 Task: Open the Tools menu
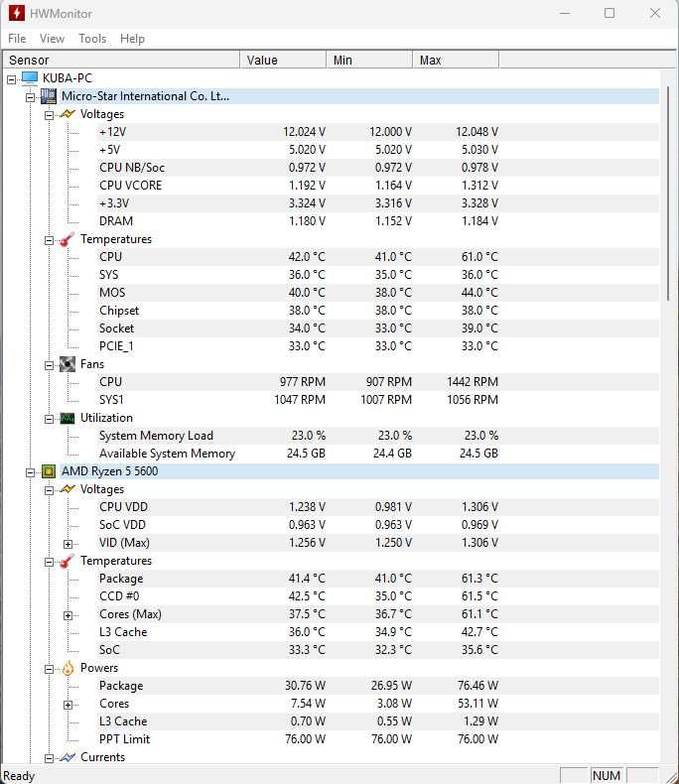click(92, 39)
